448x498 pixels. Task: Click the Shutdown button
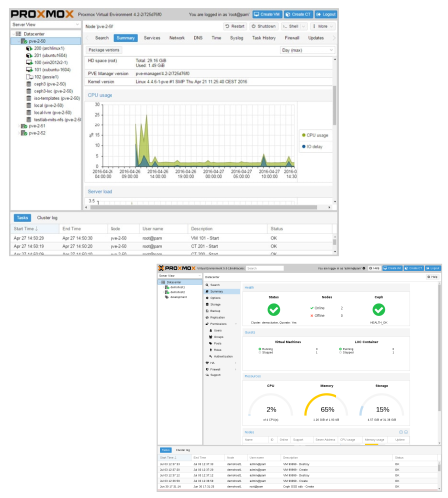tap(264, 26)
